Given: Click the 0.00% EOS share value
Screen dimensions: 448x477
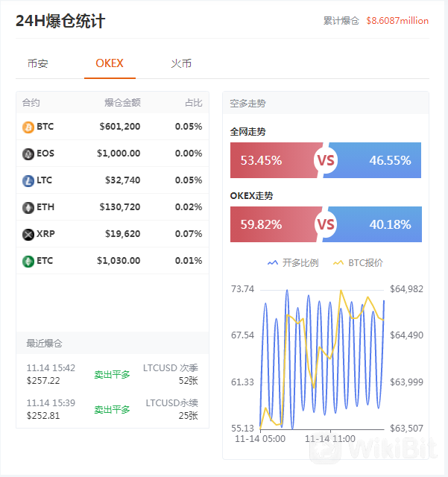Looking at the screenshot, I should coord(189,154).
